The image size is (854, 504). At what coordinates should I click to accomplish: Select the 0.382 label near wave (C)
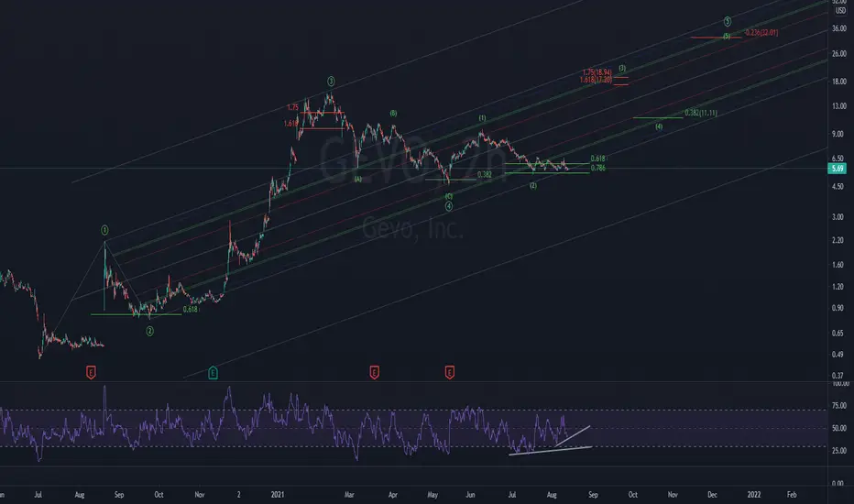point(485,174)
